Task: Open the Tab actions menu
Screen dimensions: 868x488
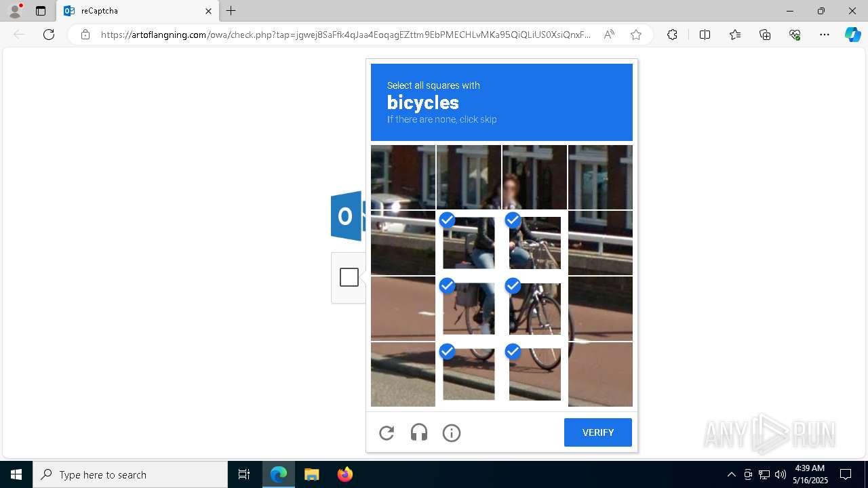Action: 41,11
